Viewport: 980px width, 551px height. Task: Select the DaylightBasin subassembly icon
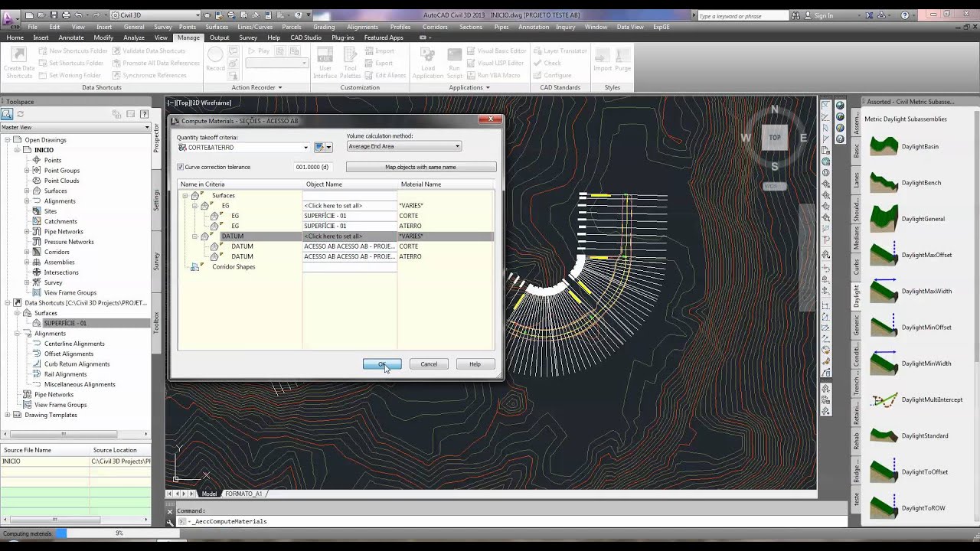[x=884, y=146]
